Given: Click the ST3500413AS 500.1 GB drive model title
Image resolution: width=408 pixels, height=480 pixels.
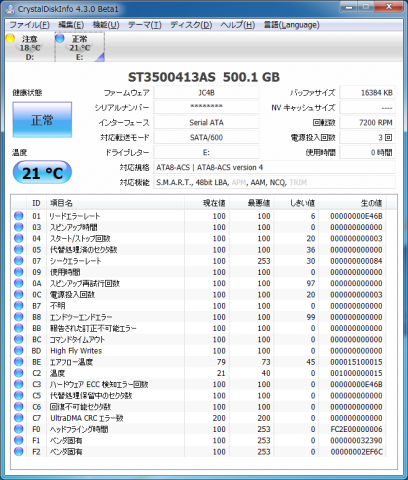Looking at the screenshot, I should [204, 77].
